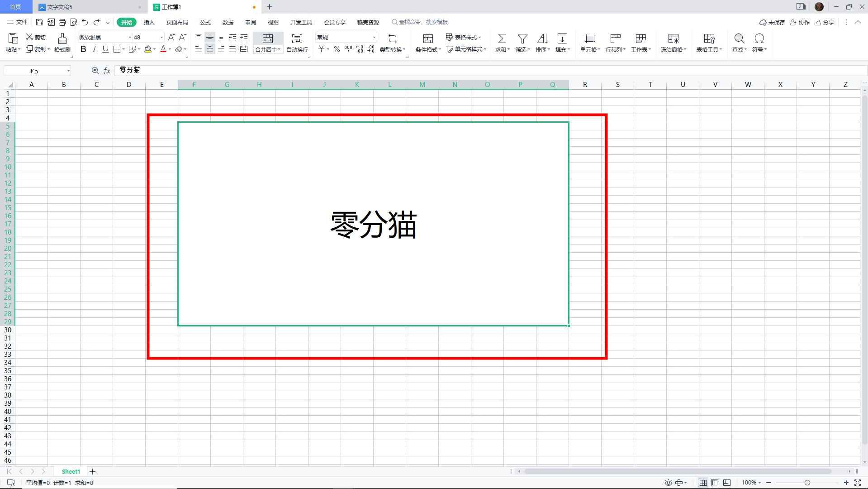Screen dimensions: 868x489
Task: Click inside the formula bar
Action: 271,70
